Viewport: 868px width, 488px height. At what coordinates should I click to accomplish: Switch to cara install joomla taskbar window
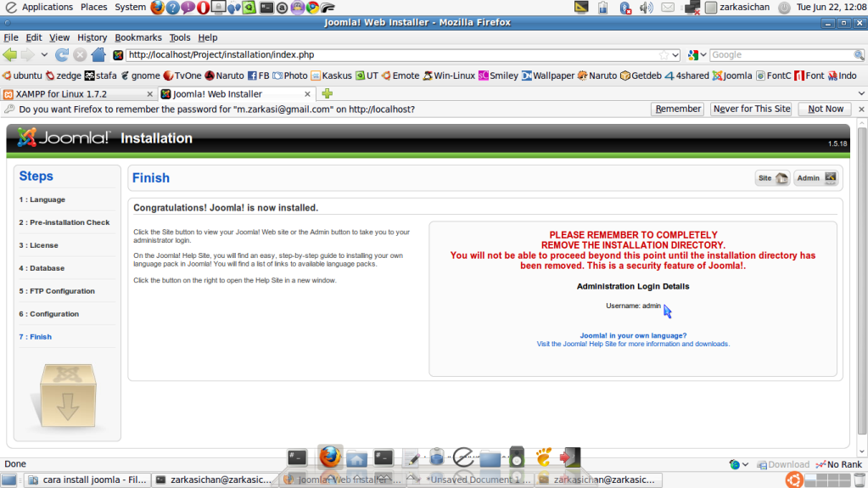click(x=88, y=480)
